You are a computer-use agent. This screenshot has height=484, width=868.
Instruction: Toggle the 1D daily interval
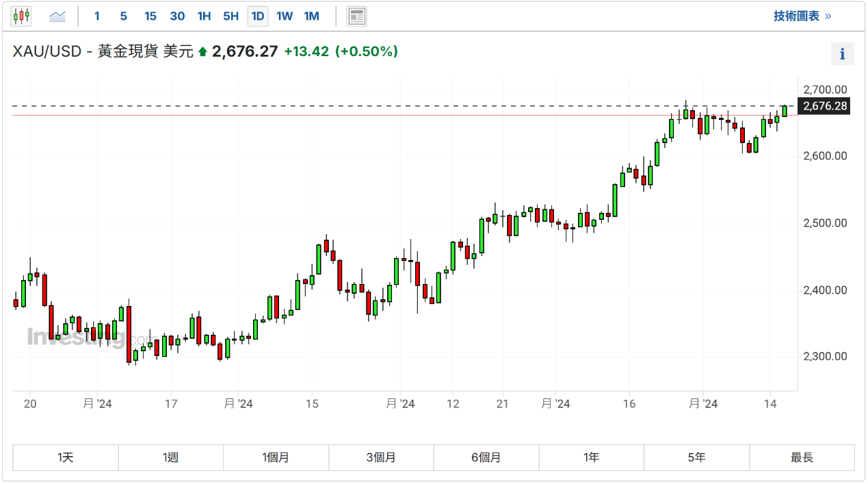257,16
